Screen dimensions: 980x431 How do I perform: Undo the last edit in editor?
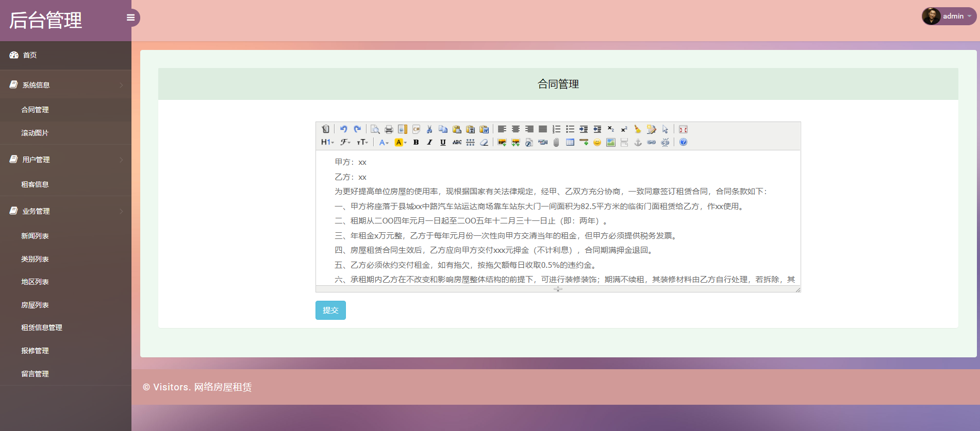[344, 129]
